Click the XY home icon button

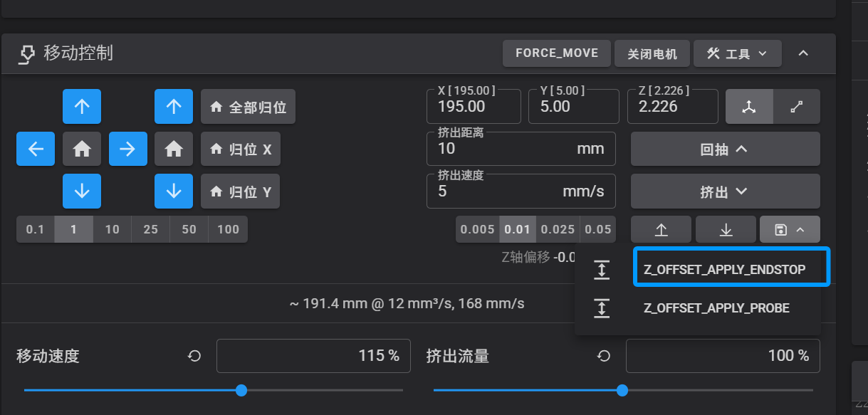click(x=82, y=149)
